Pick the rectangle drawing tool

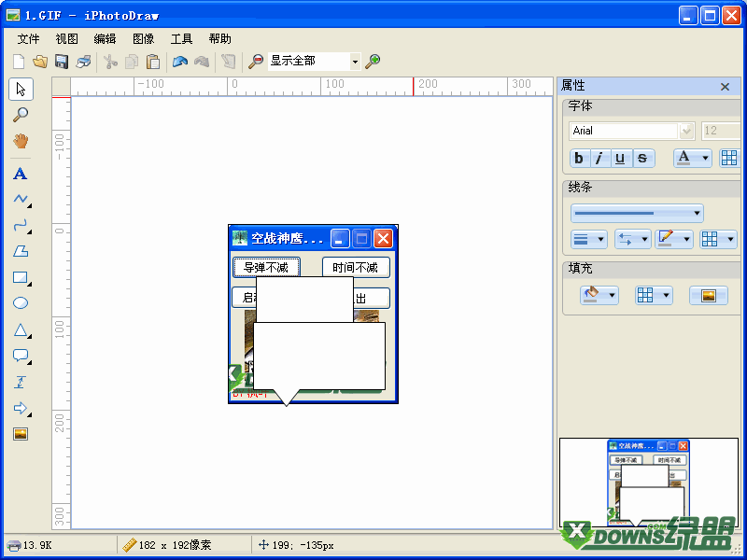click(21, 277)
